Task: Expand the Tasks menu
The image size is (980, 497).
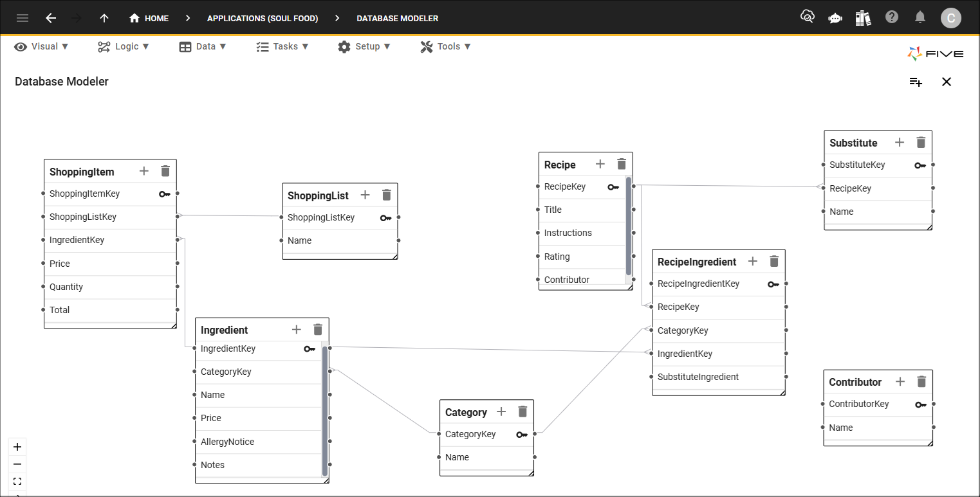Action: [x=282, y=46]
